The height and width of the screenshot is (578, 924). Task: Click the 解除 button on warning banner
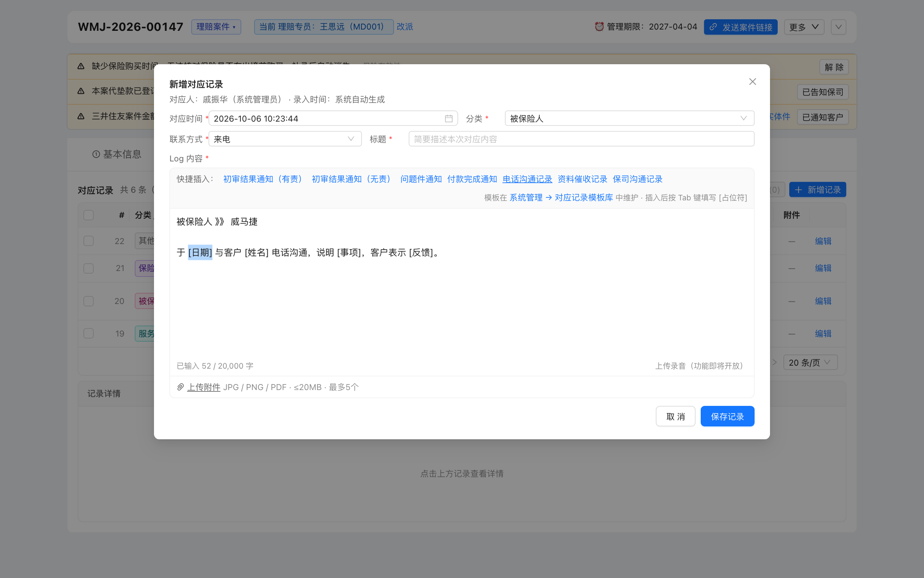[834, 67]
